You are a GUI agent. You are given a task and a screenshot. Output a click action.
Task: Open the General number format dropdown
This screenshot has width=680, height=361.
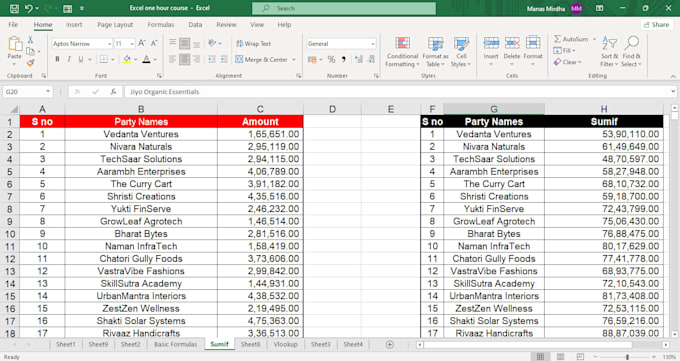tap(373, 44)
